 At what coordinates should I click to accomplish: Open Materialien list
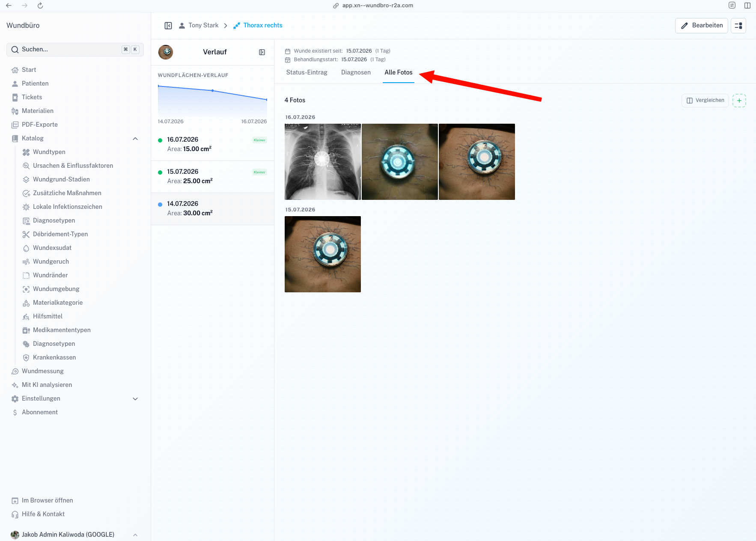click(38, 111)
